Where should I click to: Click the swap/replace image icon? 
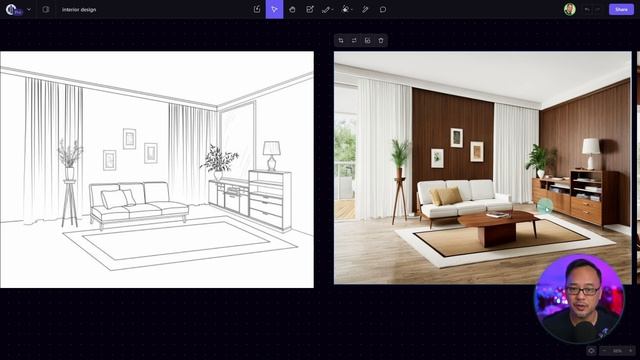354,40
